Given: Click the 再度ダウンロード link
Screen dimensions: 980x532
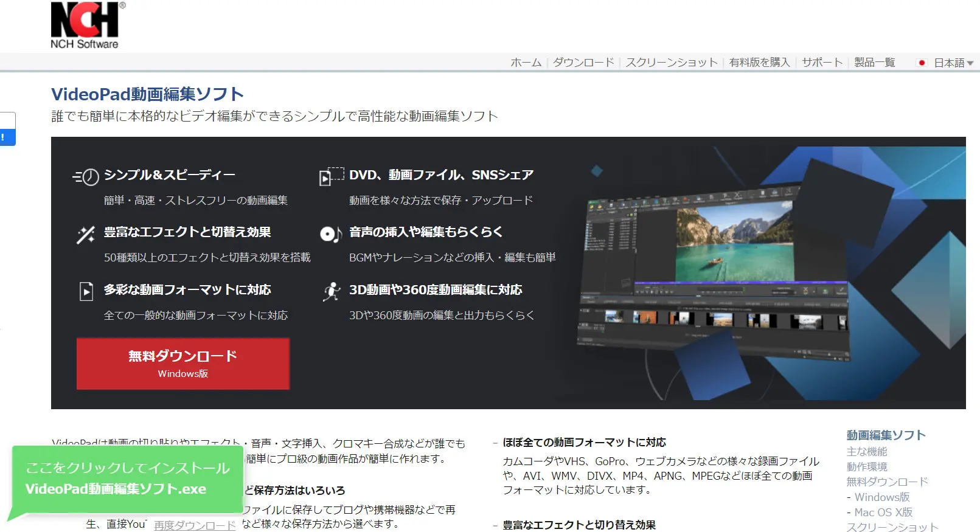Looking at the screenshot, I should click(195, 525).
